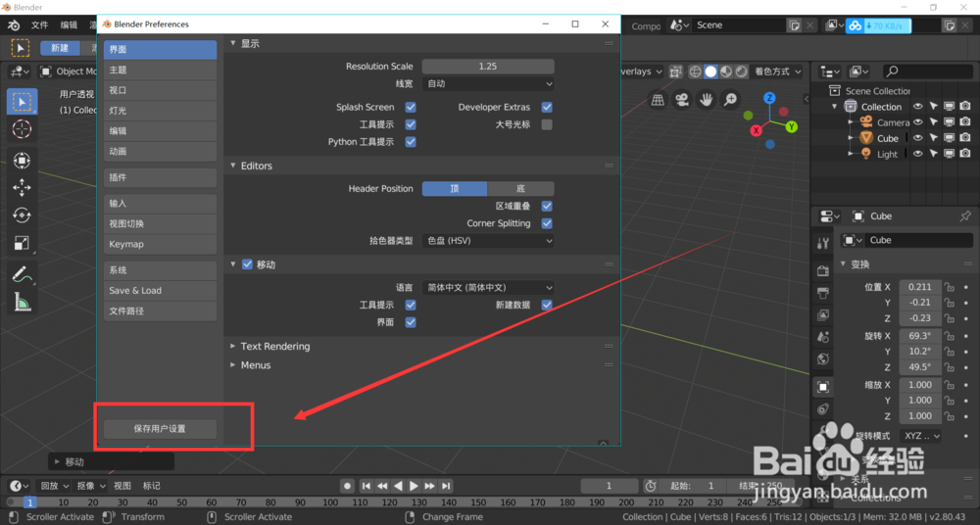This screenshot has width=980, height=525.
Task: Switch to rendered shading mode
Action: point(741,72)
